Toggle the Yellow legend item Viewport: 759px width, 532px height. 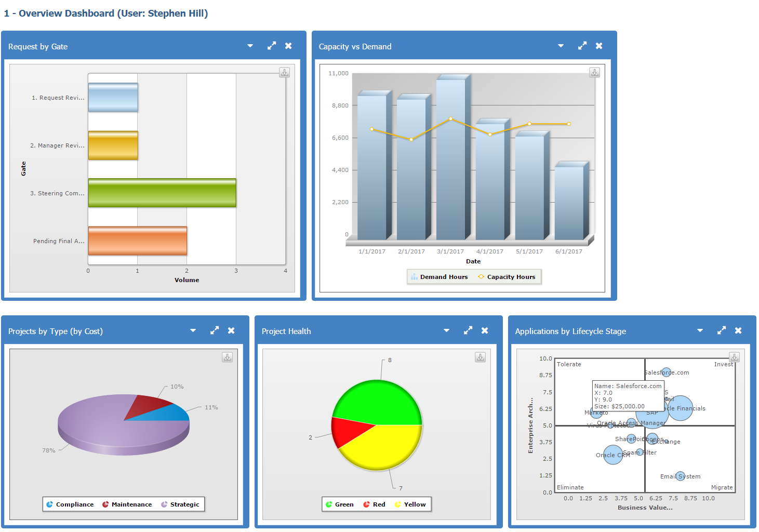(410, 504)
